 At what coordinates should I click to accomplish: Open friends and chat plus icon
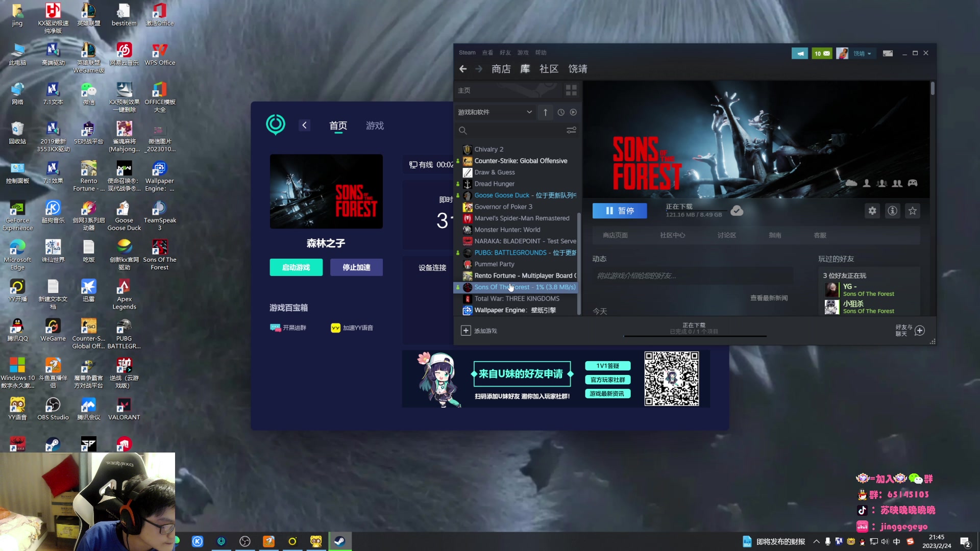(920, 331)
